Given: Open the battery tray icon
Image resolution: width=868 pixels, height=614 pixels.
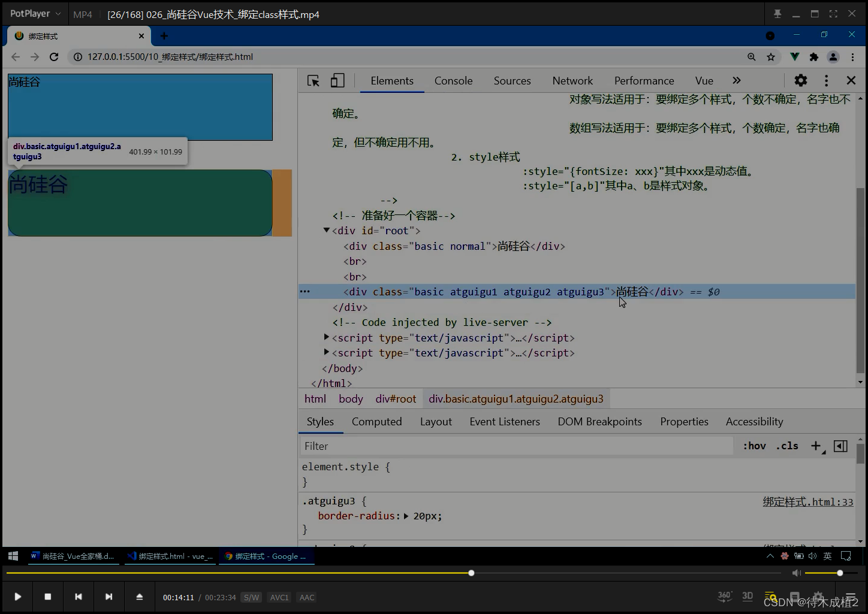Looking at the screenshot, I should pyautogui.click(x=799, y=556).
